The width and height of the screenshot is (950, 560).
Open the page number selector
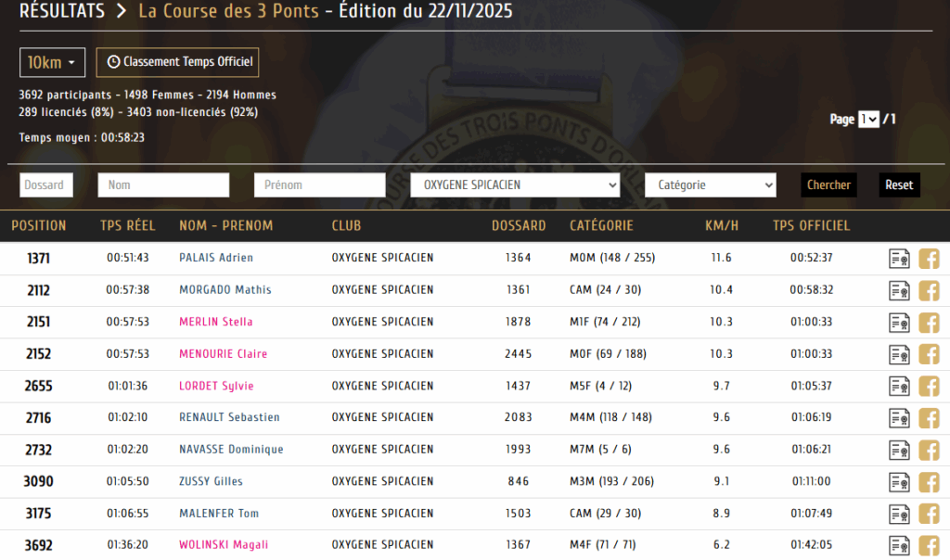(x=868, y=120)
